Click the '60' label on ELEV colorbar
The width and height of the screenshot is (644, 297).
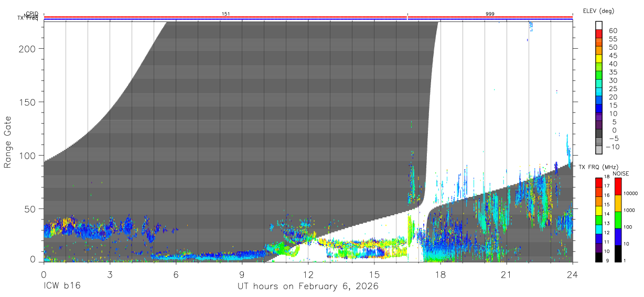pyautogui.click(x=613, y=31)
